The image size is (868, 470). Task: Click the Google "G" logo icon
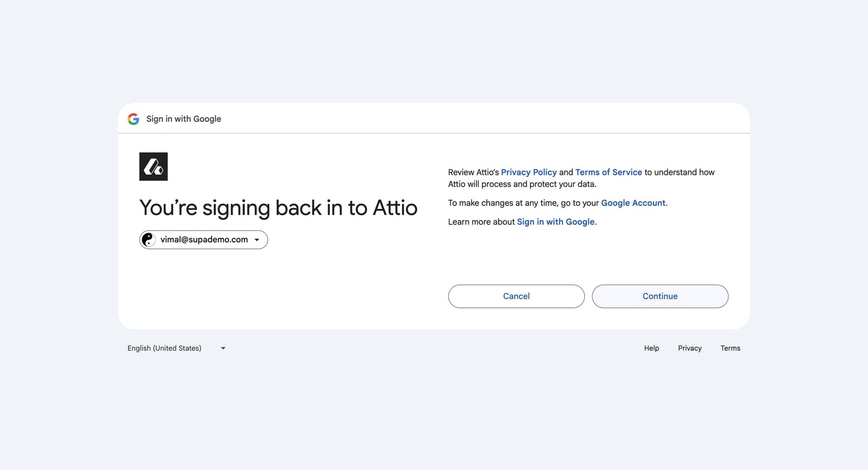(x=134, y=119)
